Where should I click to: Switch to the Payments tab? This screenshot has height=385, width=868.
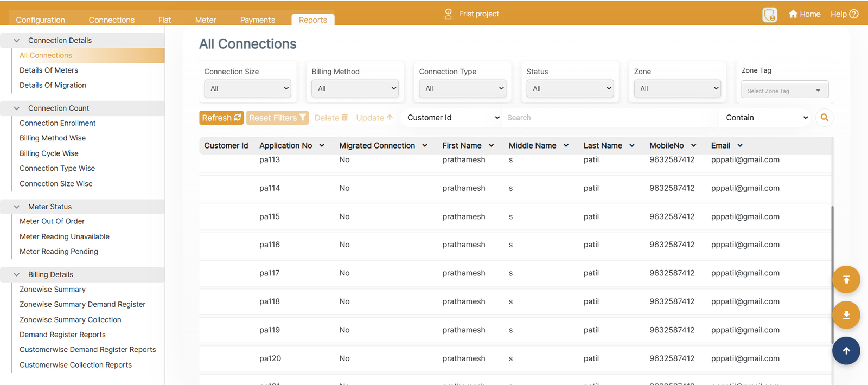[x=258, y=20]
